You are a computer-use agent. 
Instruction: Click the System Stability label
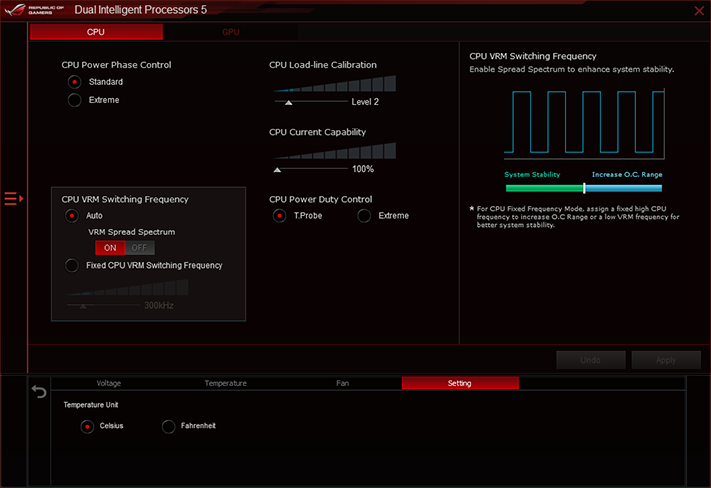coord(532,175)
